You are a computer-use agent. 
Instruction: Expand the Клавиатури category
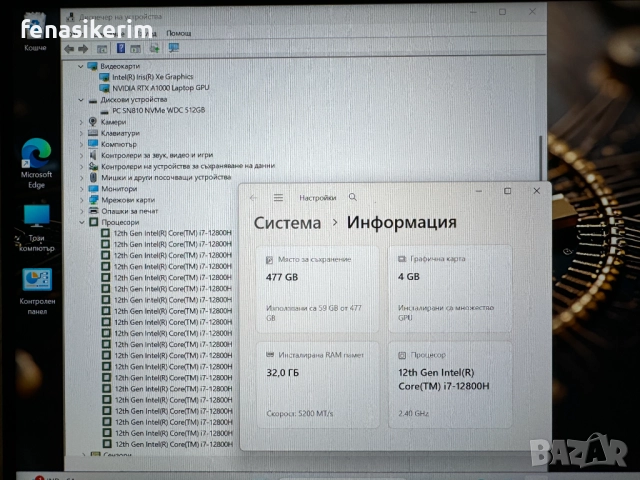click(82, 133)
